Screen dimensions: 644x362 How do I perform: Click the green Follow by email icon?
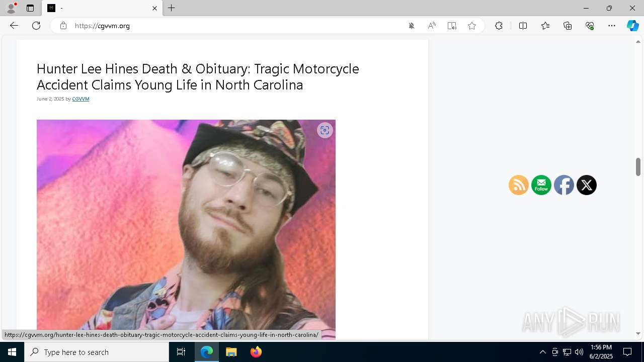541,185
